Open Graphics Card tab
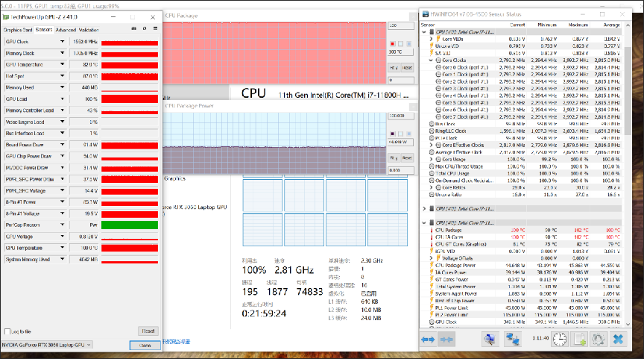This screenshot has width=644, height=359. 18,30
